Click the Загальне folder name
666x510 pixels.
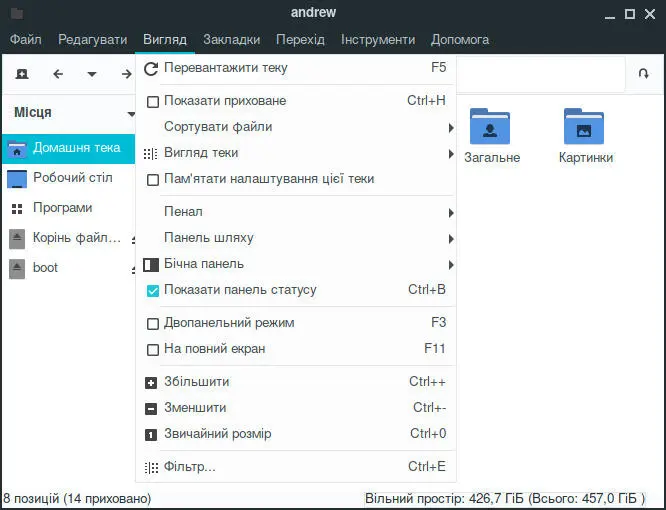[x=492, y=158]
